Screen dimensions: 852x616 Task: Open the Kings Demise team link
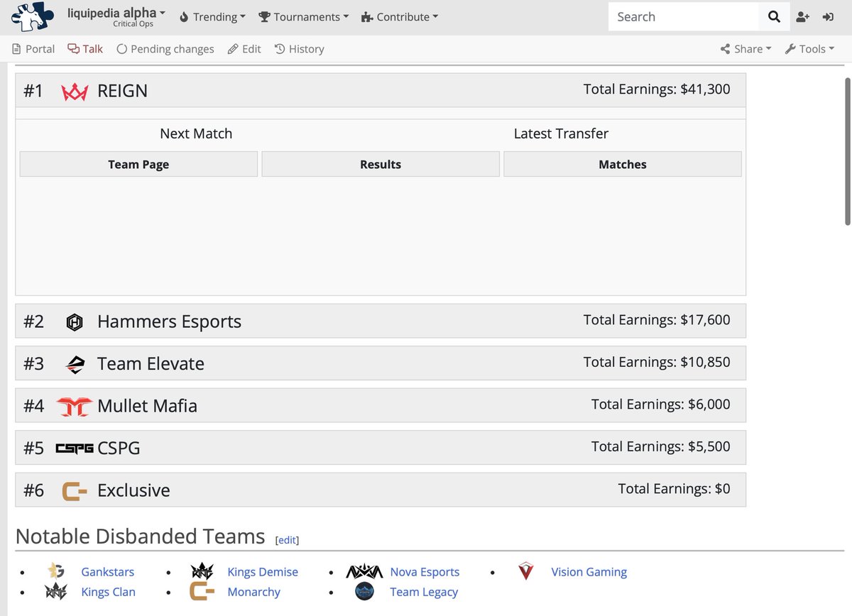263,572
